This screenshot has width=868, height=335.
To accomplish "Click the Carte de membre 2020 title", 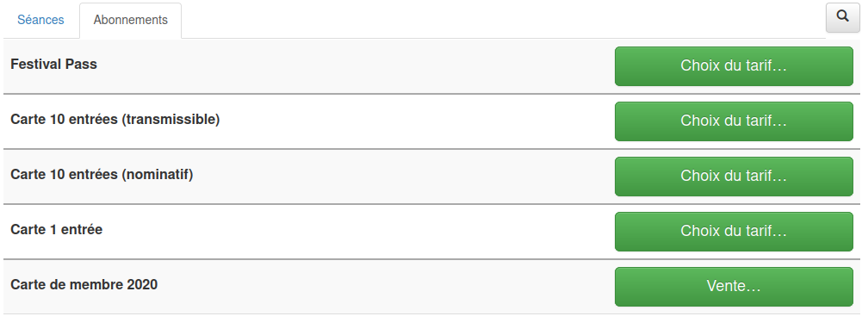I will click(84, 284).
